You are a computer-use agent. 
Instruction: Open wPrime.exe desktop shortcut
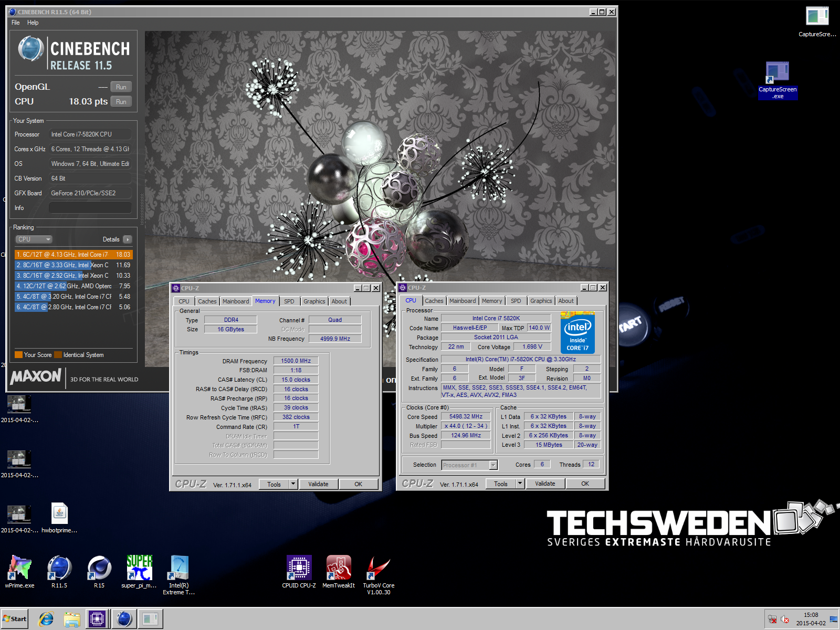pos(19,571)
